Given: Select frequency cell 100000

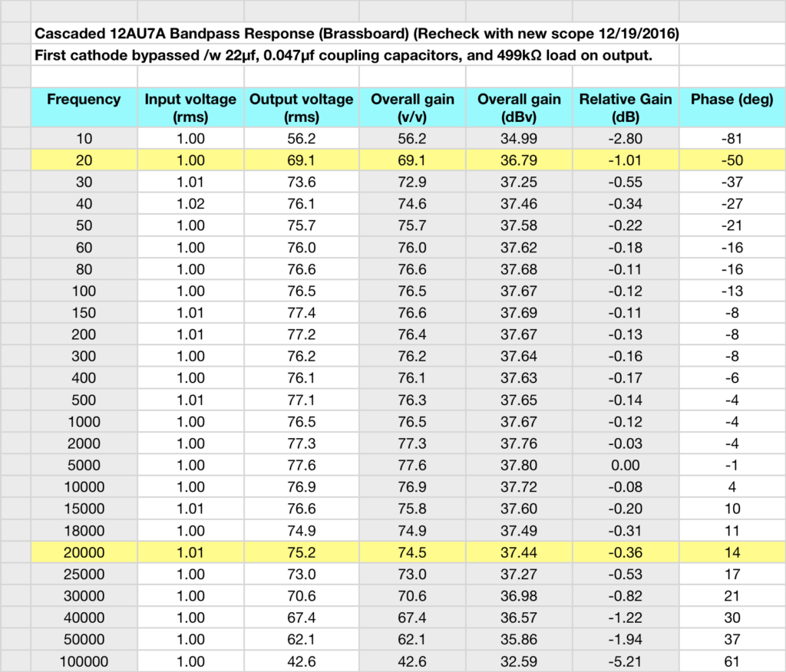Looking at the screenshot, I should pyautogui.click(x=84, y=661).
